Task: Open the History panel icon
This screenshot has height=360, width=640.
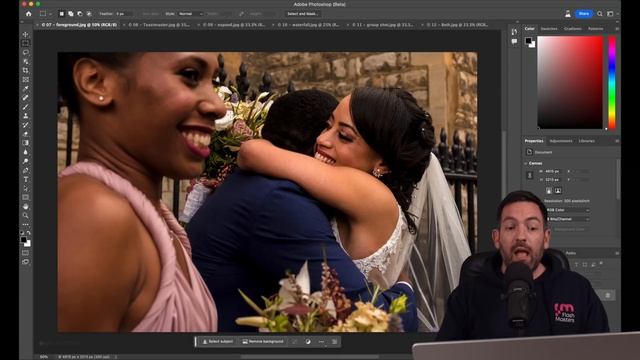Action: 514,32
